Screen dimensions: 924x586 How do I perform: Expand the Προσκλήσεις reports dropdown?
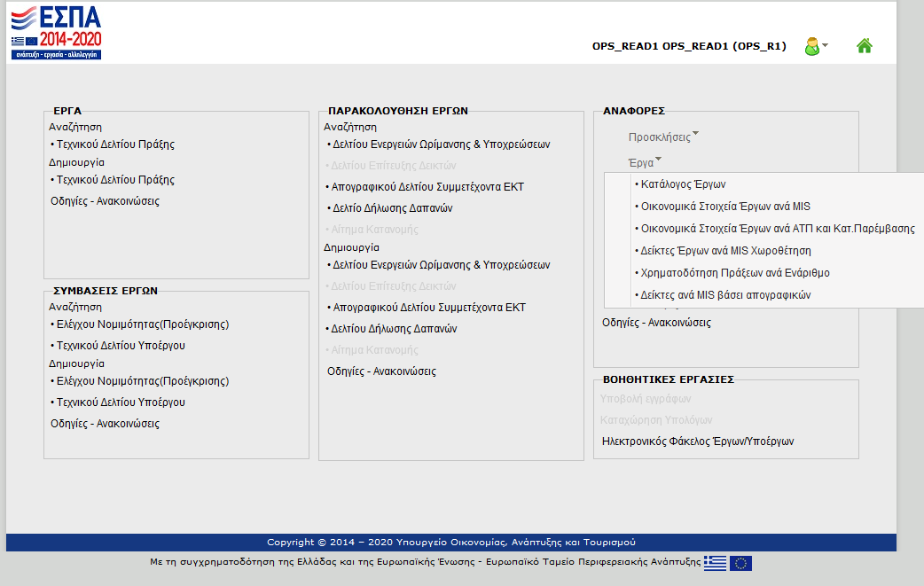(663, 137)
